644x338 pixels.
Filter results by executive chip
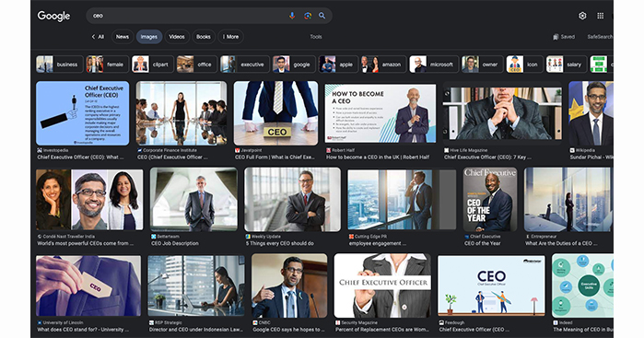point(245,64)
